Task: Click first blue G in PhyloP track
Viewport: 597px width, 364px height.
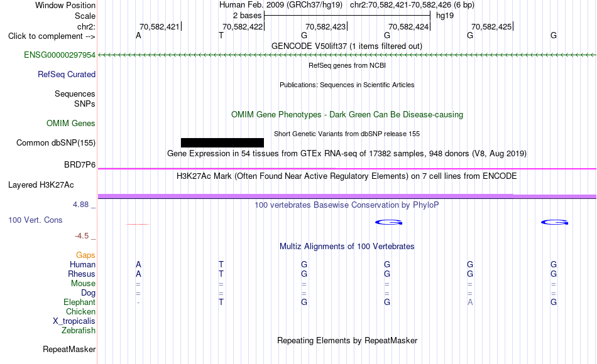Action: (x=389, y=223)
